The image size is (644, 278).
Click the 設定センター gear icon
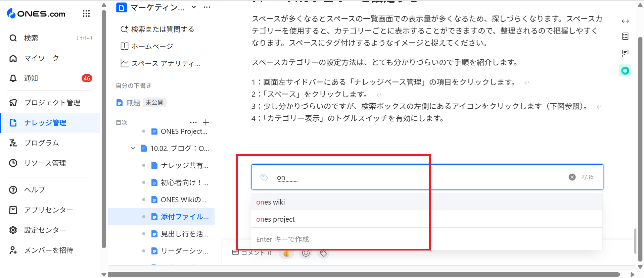pos(13,230)
